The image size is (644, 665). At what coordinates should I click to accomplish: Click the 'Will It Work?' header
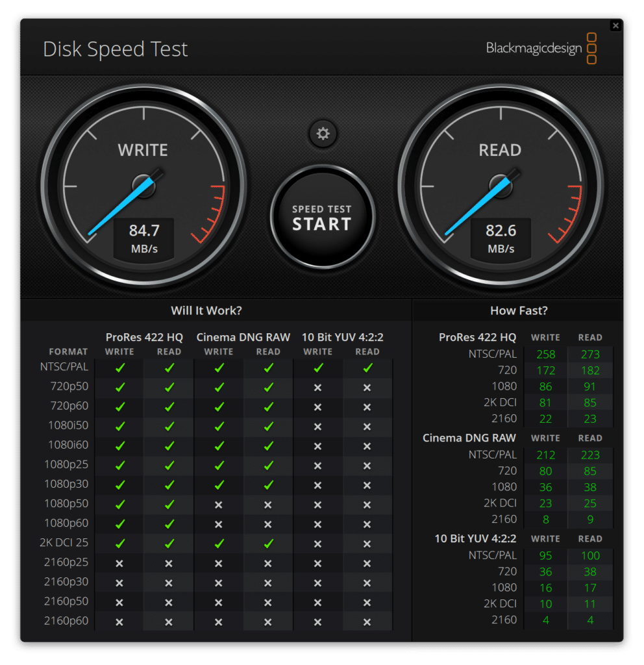(206, 310)
